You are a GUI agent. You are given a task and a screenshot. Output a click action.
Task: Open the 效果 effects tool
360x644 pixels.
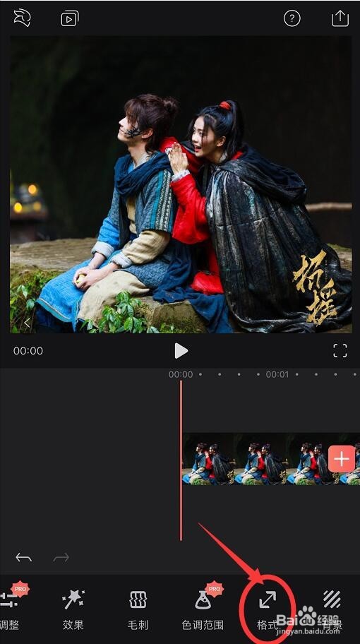pyautogui.click(x=73, y=610)
